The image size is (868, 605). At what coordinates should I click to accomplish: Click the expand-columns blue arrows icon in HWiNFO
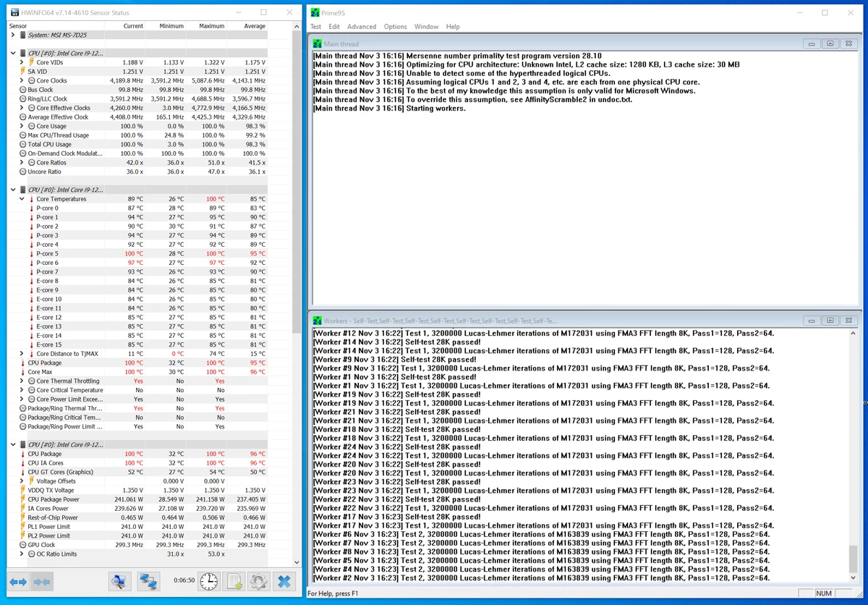pos(18,581)
